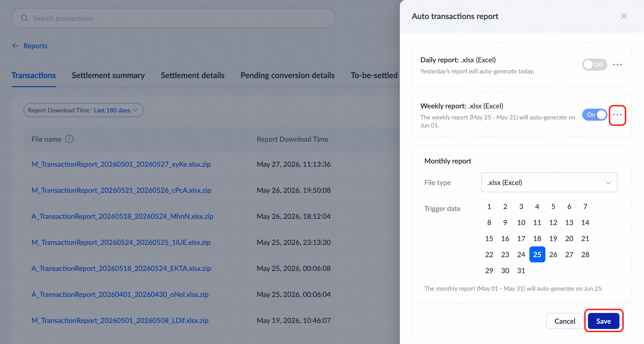Select trigger date 30

pos(505,271)
